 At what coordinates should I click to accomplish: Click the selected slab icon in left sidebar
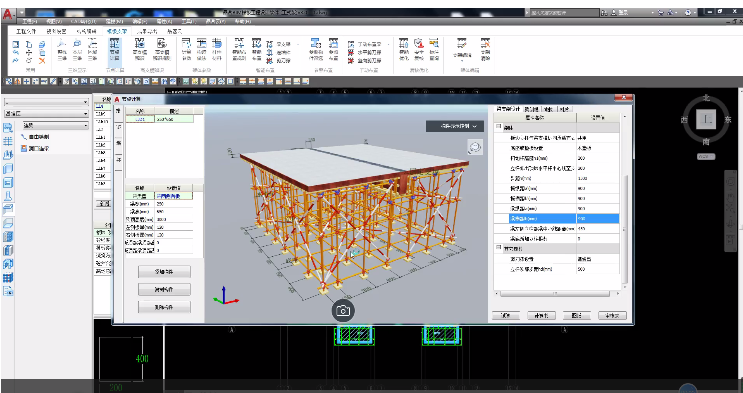[x=8, y=210]
